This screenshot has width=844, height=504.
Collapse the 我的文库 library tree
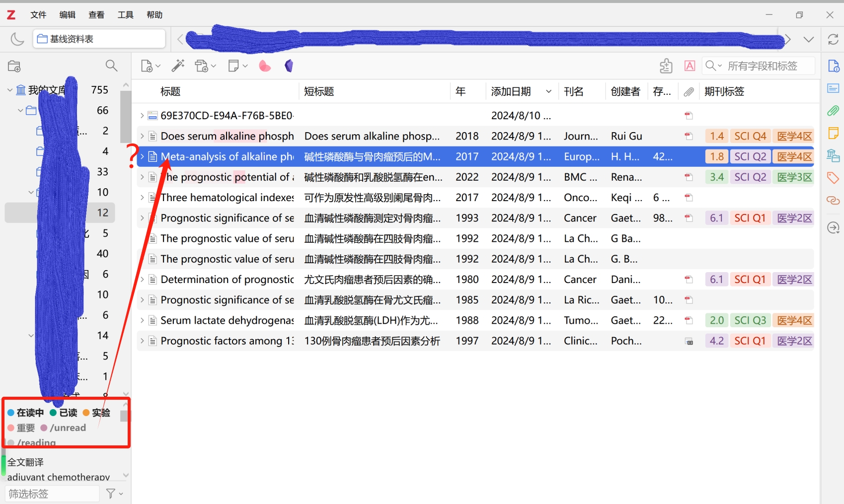coord(9,90)
